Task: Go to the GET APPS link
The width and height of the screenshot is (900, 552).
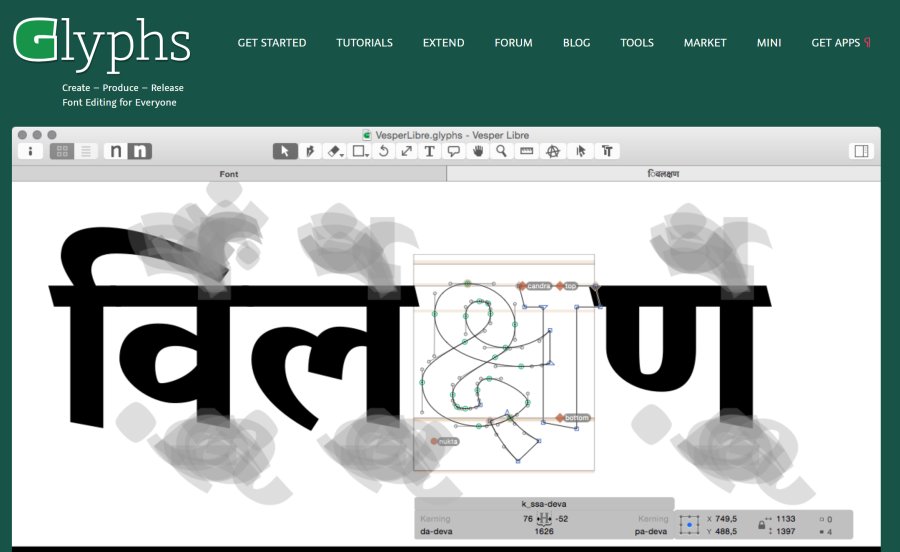Action: (x=836, y=43)
